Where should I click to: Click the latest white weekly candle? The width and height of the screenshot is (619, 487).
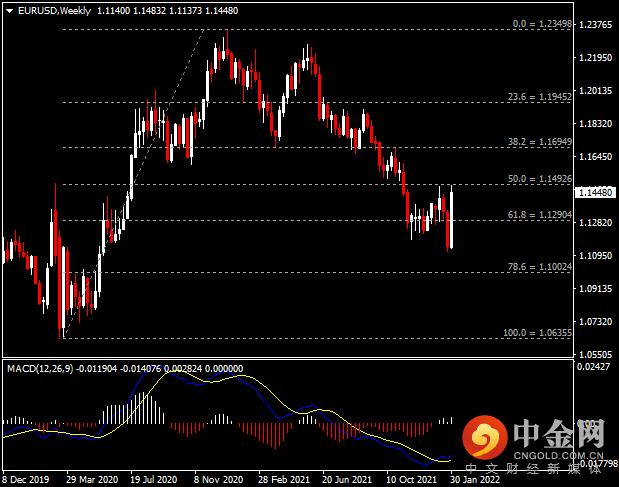[451, 219]
